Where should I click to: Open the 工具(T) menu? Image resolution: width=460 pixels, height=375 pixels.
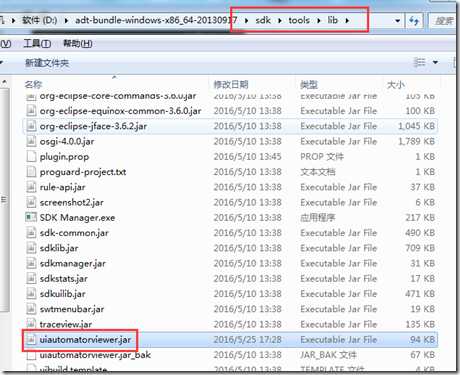point(37,43)
